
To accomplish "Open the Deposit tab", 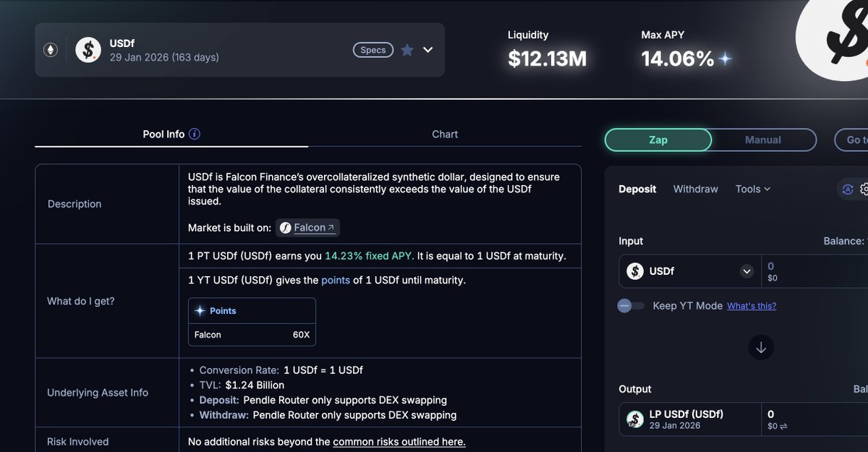I will (637, 189).
